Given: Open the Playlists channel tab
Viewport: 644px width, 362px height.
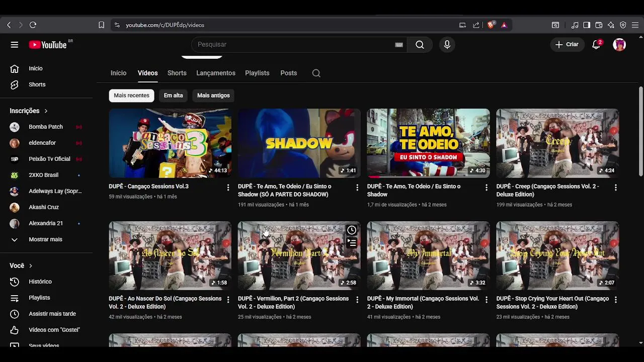Looking at the screenshot, I should (x=257, y=73).
